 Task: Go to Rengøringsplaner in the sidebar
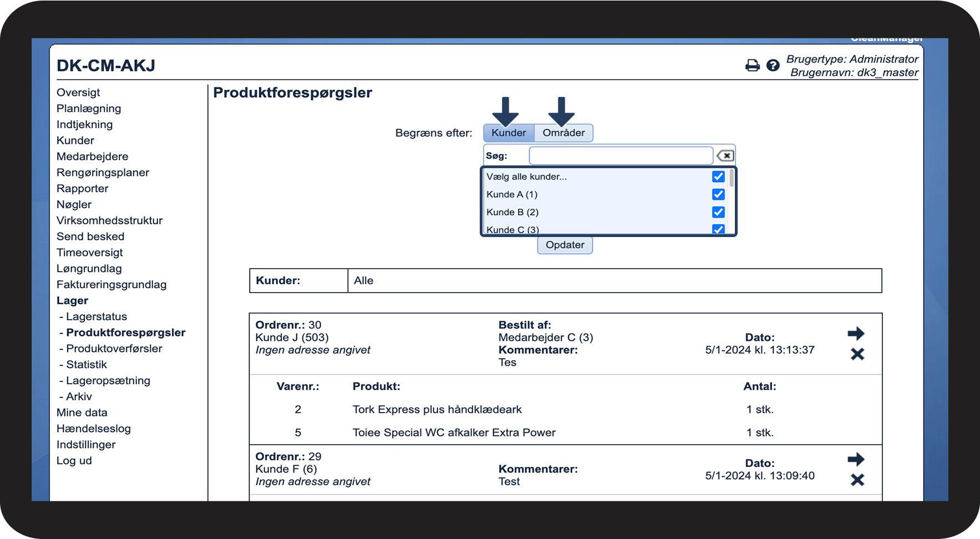click(x=103, y=173)
